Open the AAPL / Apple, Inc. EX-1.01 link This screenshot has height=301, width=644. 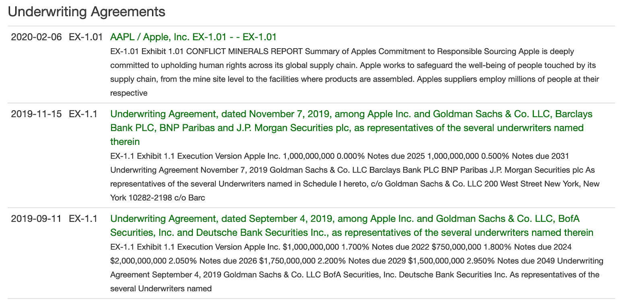click(x=193, y=37)
